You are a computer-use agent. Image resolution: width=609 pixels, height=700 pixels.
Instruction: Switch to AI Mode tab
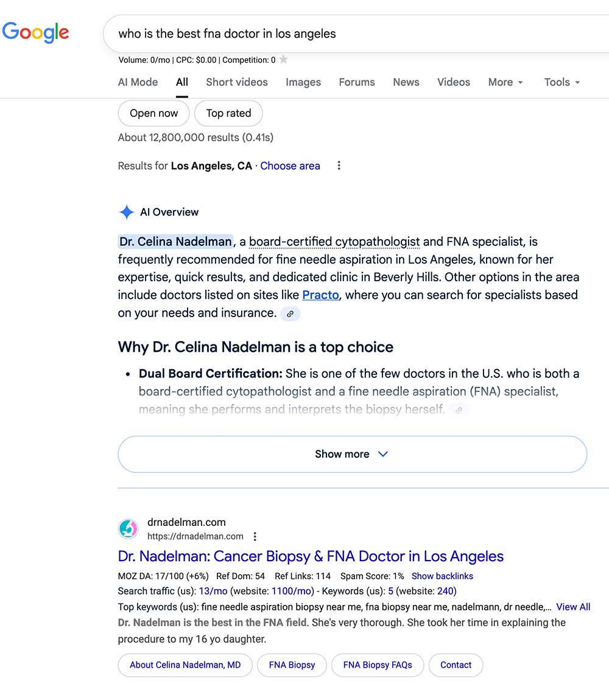(x=138, y=82)
